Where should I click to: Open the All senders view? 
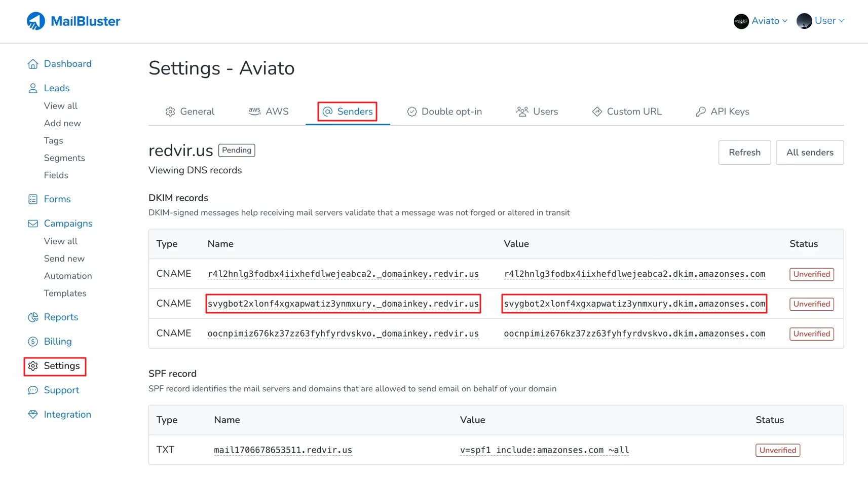tap(809, 152)
